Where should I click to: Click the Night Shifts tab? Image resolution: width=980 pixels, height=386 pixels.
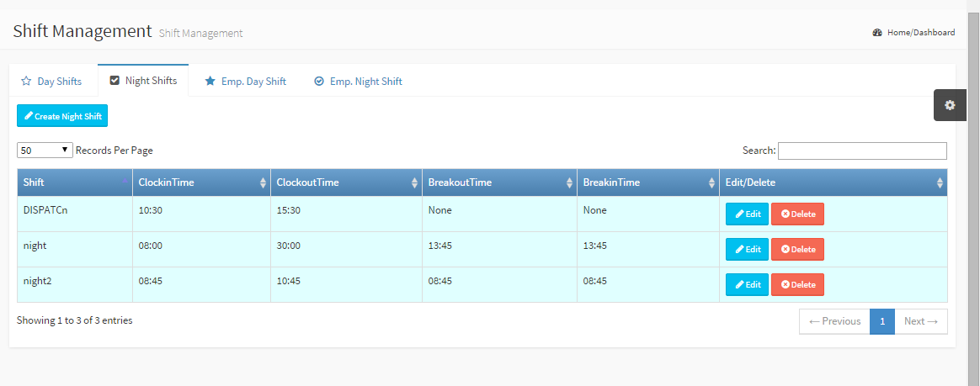point(143,81)
